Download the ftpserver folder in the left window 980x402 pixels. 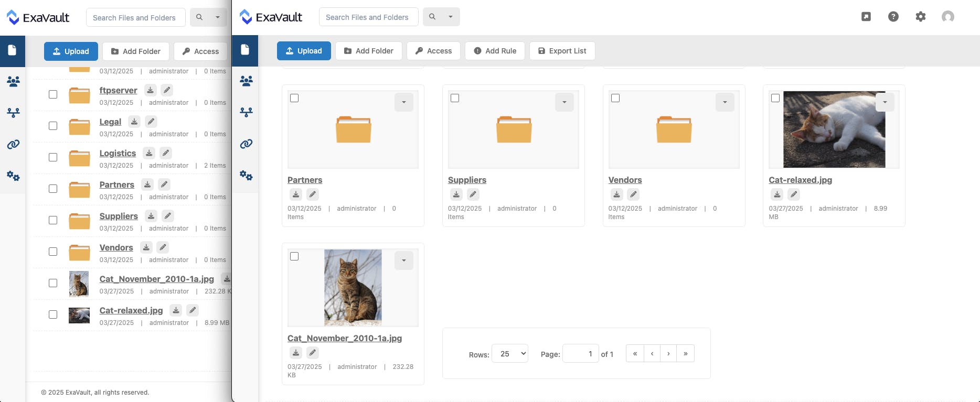pyautogui.click(x=151, y=90)
